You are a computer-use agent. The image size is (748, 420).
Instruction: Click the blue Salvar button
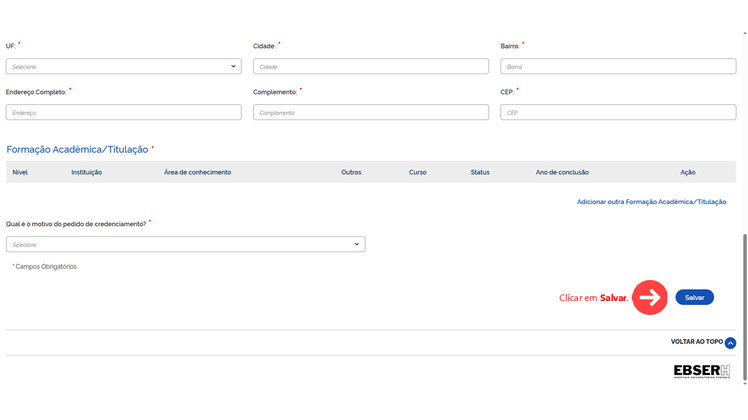tap(695, 297)
